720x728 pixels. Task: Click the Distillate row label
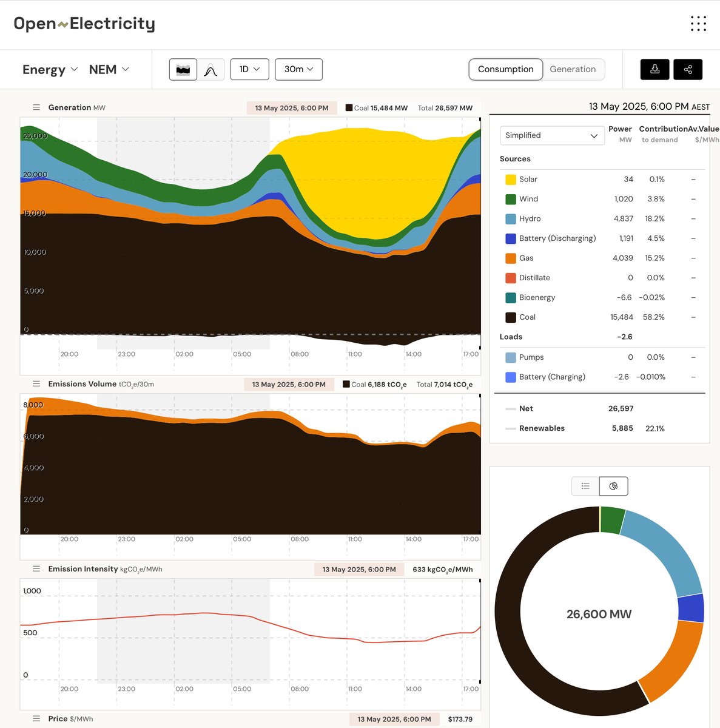coord(534,278)
